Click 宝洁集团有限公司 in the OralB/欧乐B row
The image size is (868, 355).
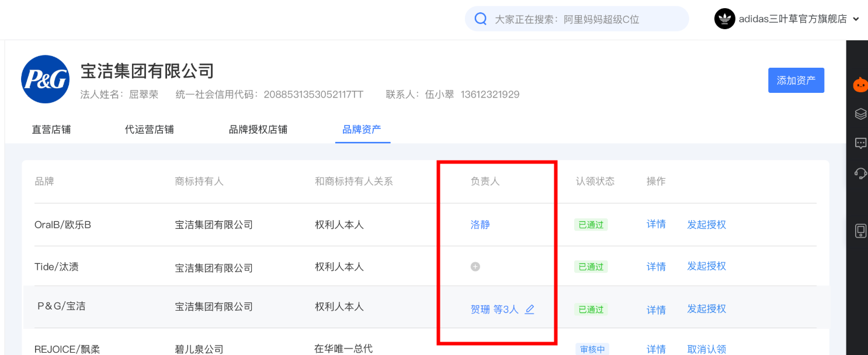click(214, 224)
